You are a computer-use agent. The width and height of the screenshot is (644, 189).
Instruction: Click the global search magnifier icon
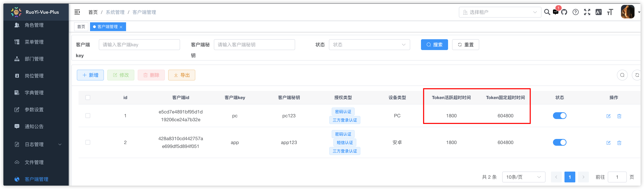(547, 12)
